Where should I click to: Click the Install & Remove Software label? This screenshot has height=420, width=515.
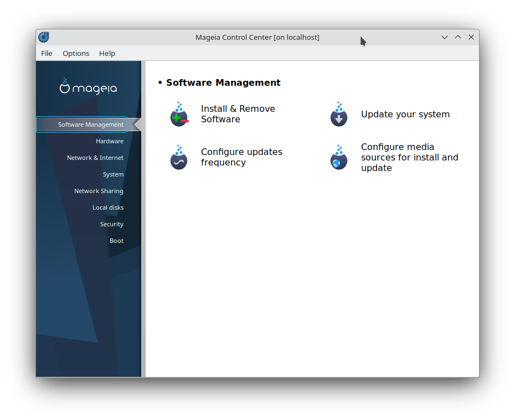point(238,114)
